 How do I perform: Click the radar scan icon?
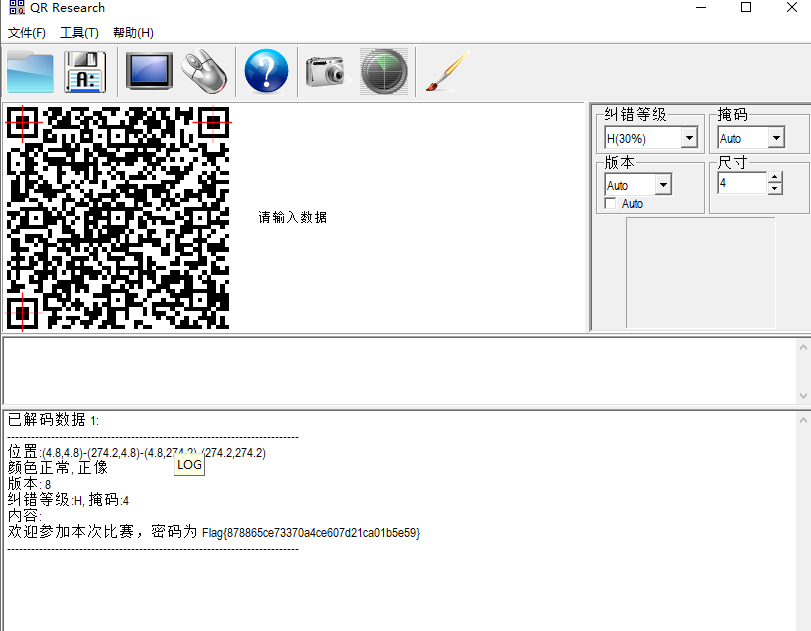coord(384,71)
